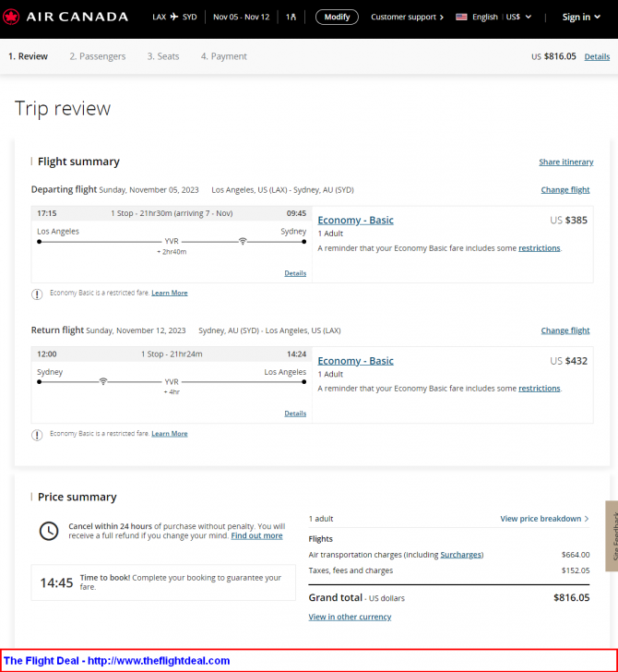Click Find out more about 24 hour cancellation

[256, 535]
